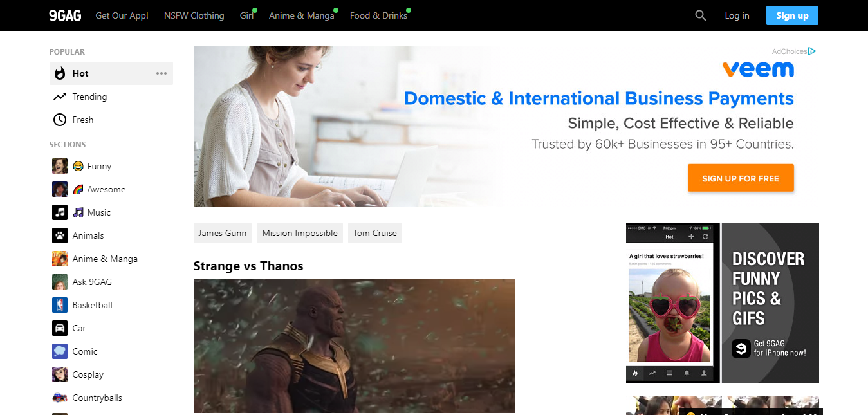The image size is (868, 415).
Task: Click the Fresh label in sidebar
Action: coord(83,120)
